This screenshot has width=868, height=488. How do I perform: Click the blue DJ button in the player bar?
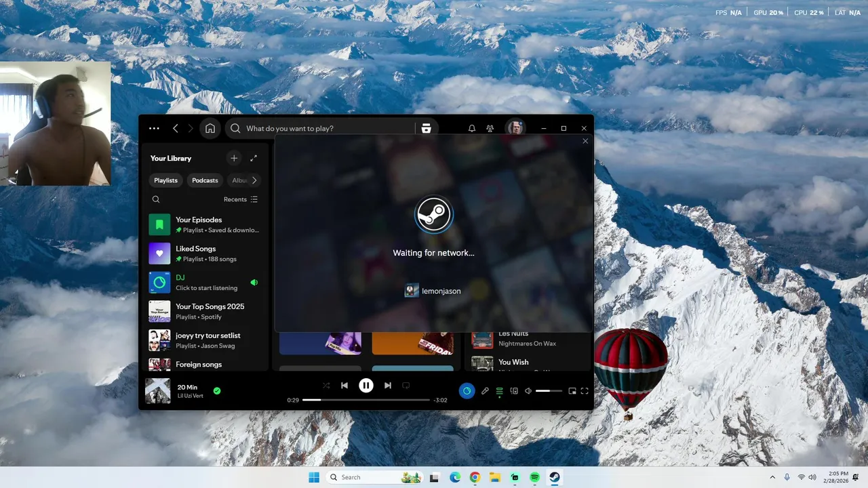click(x=467, y=390)
